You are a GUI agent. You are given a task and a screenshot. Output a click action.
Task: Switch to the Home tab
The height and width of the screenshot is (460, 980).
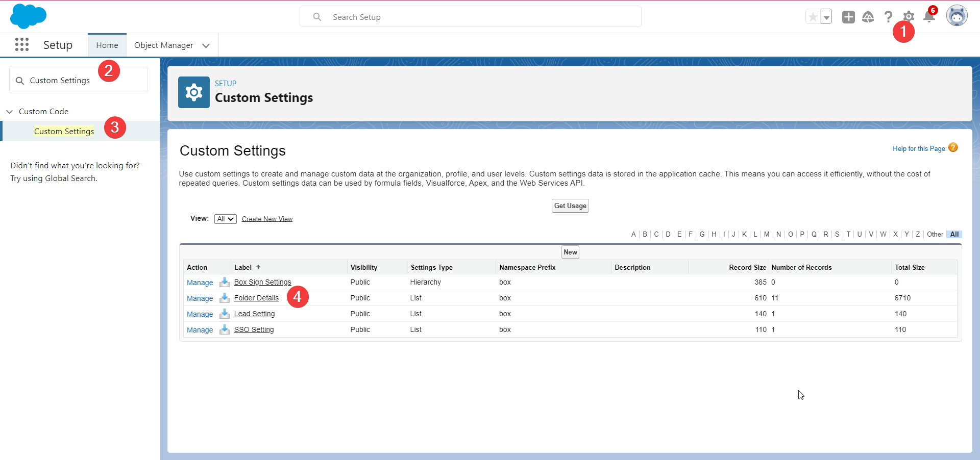(x=107, y=45)
